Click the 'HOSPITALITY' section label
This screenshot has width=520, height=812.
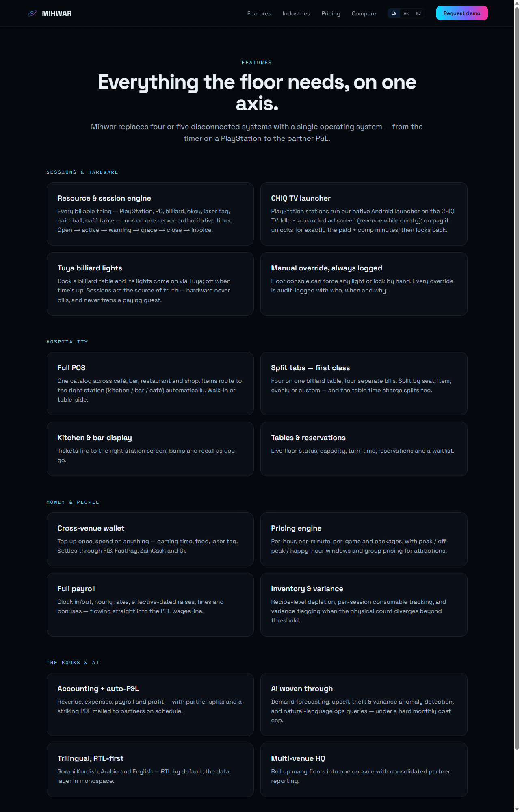point(67,342)
